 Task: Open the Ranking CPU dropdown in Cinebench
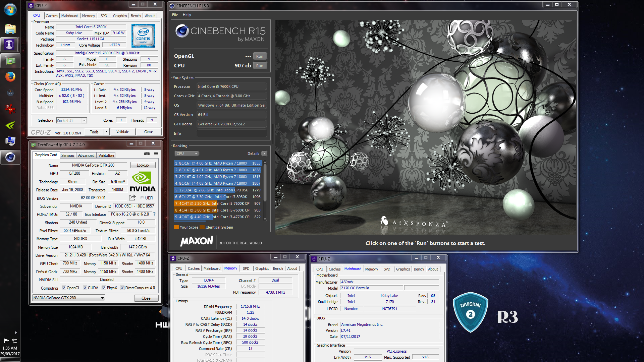186,154
